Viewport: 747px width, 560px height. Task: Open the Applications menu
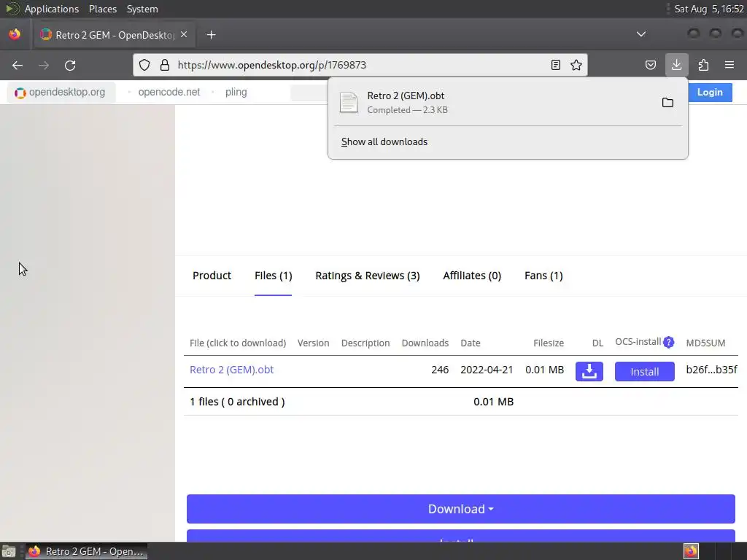(x=52, y=9)
